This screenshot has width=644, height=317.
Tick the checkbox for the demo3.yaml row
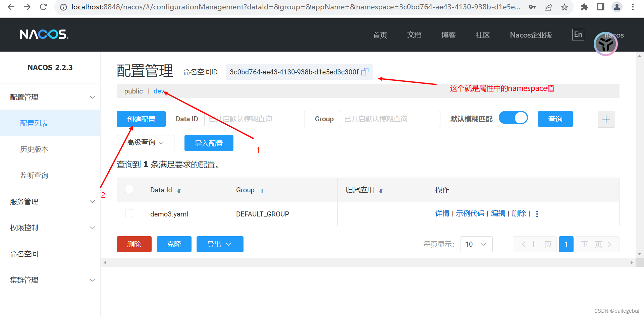[129, 213]
